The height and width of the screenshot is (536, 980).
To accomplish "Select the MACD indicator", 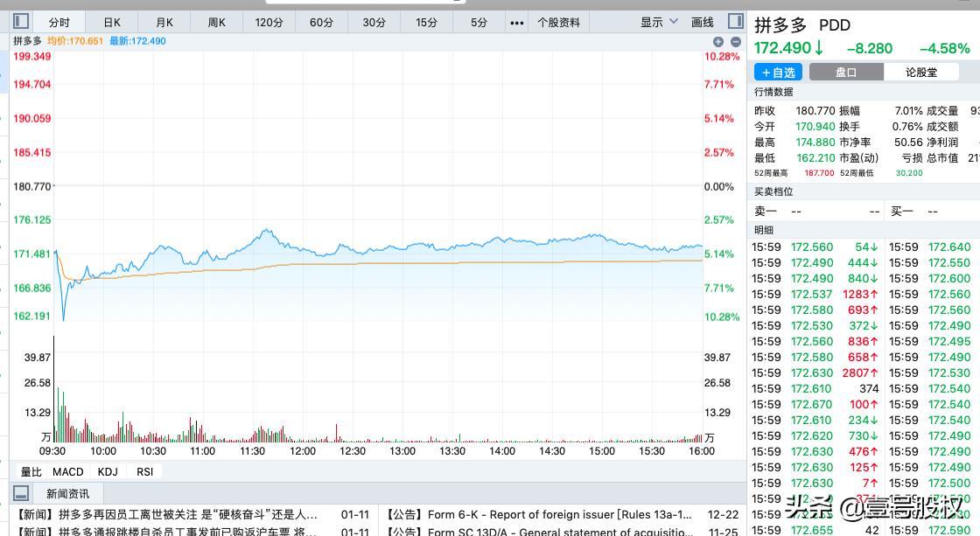I will (x=67, y=471).
